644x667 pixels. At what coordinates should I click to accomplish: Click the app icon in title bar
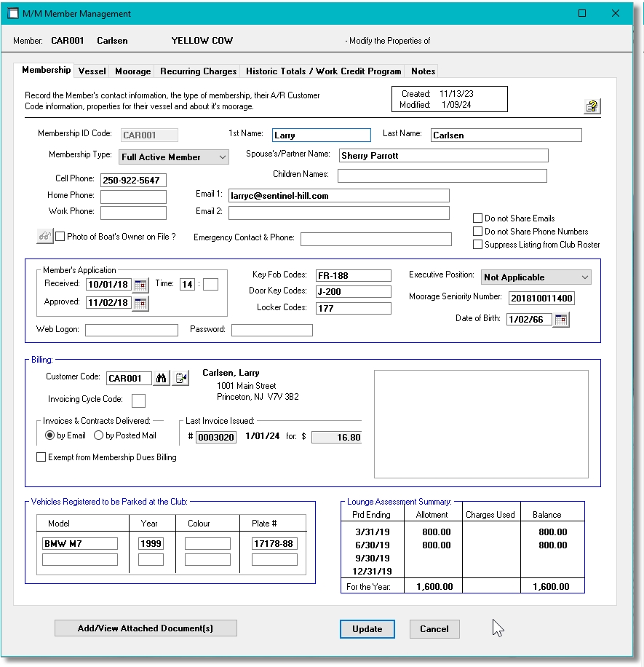13,14
